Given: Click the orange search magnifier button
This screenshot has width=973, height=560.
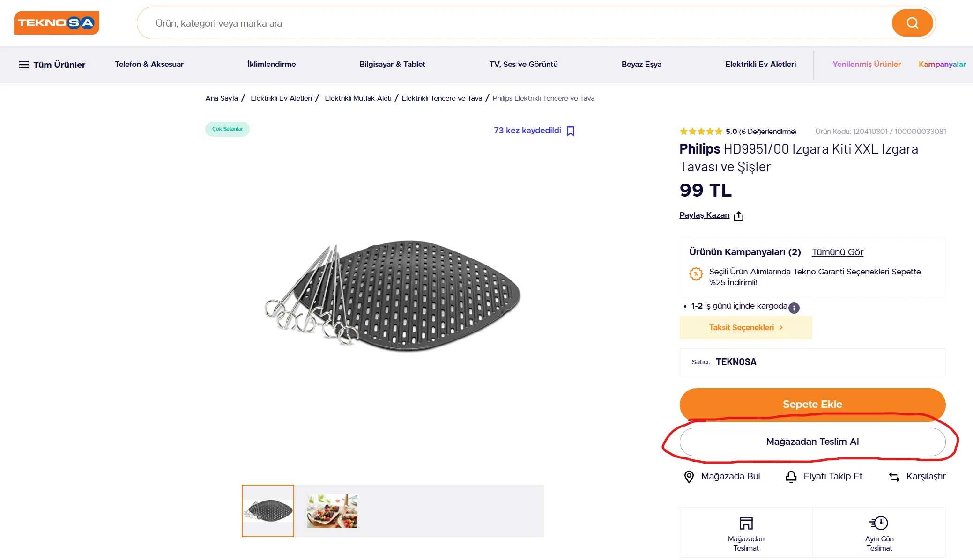Looking at the screenshot, I should 912,23.
